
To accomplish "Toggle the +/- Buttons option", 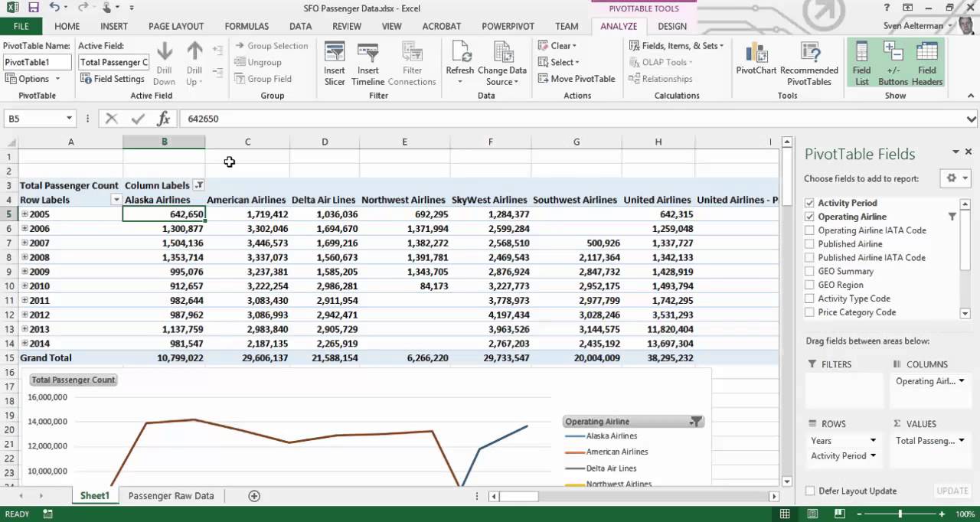I will pyautogui.click(x=893, y=63).
